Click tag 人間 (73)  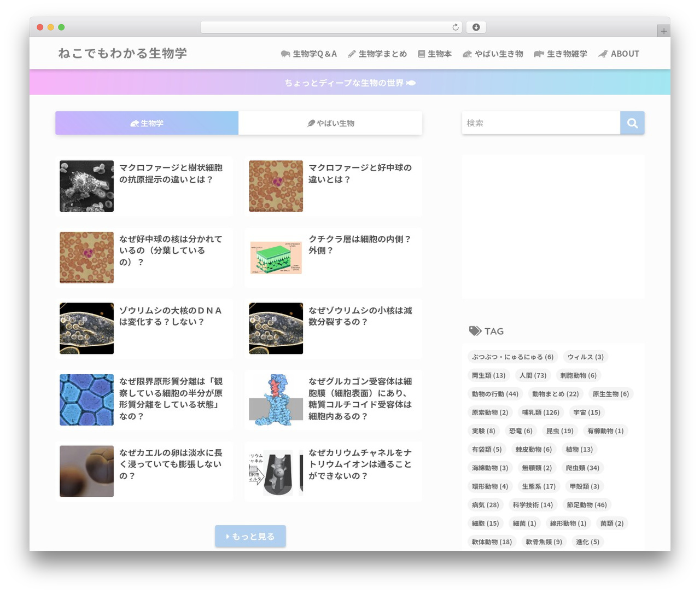pos(533,375)
